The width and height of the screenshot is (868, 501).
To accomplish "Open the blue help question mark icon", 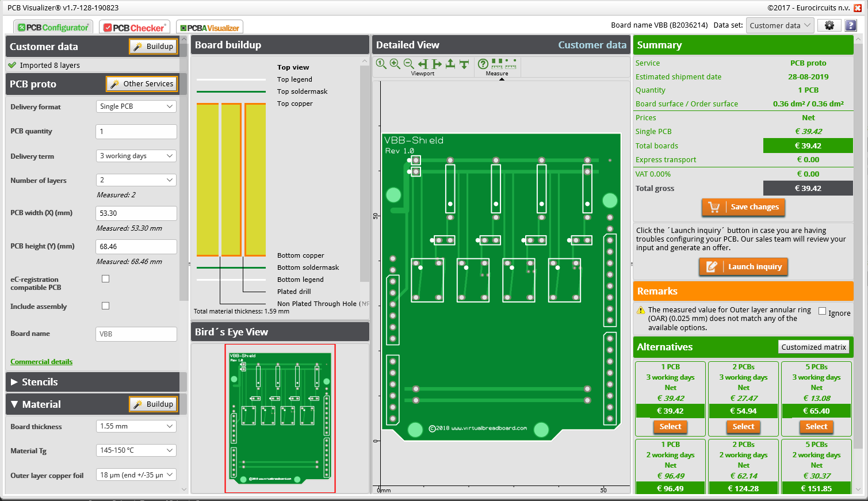I will coord(850,25).
